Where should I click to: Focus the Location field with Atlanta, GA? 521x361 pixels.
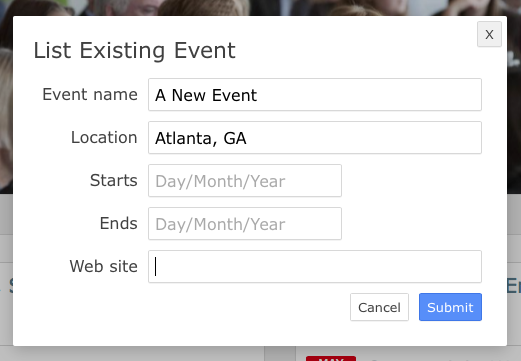[x=315, y=138]
